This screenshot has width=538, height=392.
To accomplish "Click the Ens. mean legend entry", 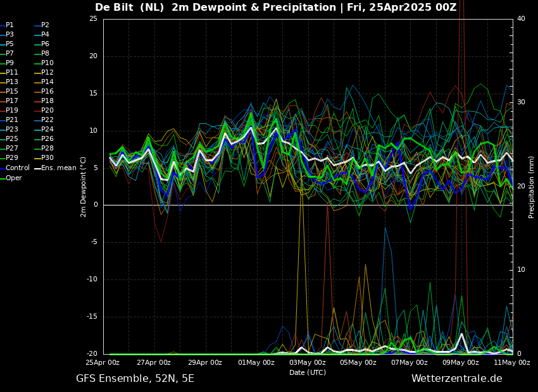I will [x=56, y=168].
